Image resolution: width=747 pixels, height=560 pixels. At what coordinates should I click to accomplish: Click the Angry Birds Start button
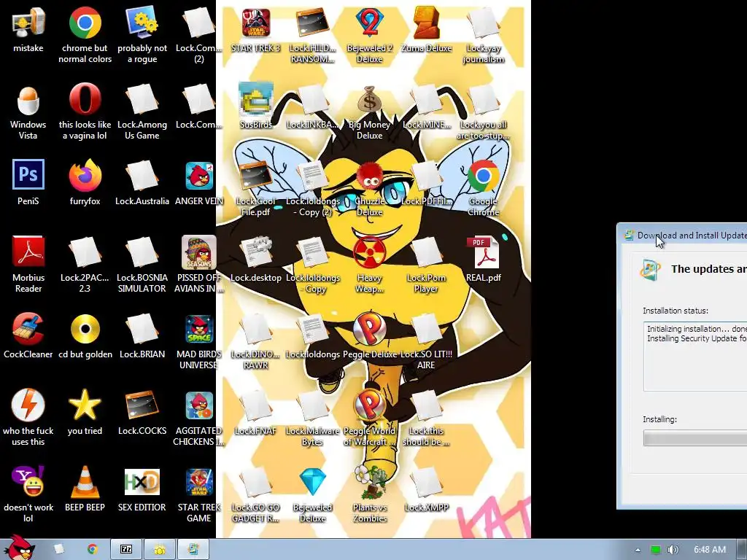[19, 548]
